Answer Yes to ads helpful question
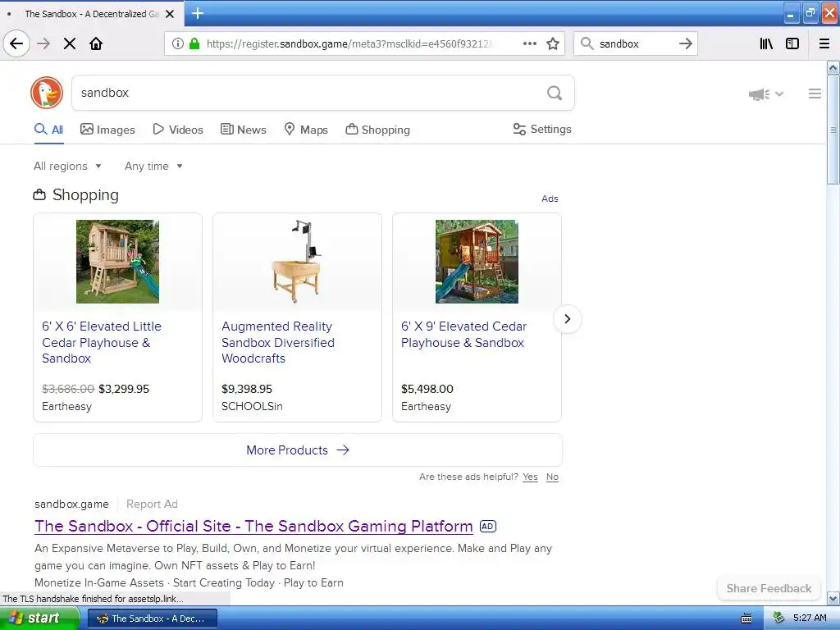 (530, 477)
